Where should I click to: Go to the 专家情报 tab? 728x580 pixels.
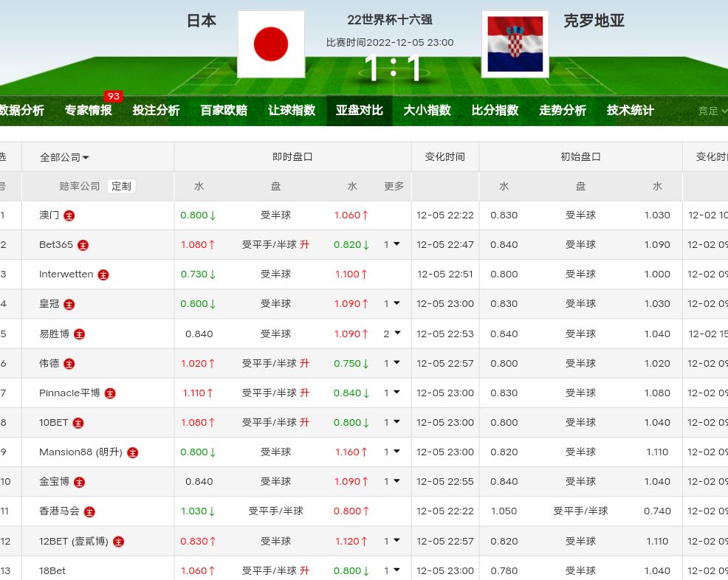tap(89, 110)
